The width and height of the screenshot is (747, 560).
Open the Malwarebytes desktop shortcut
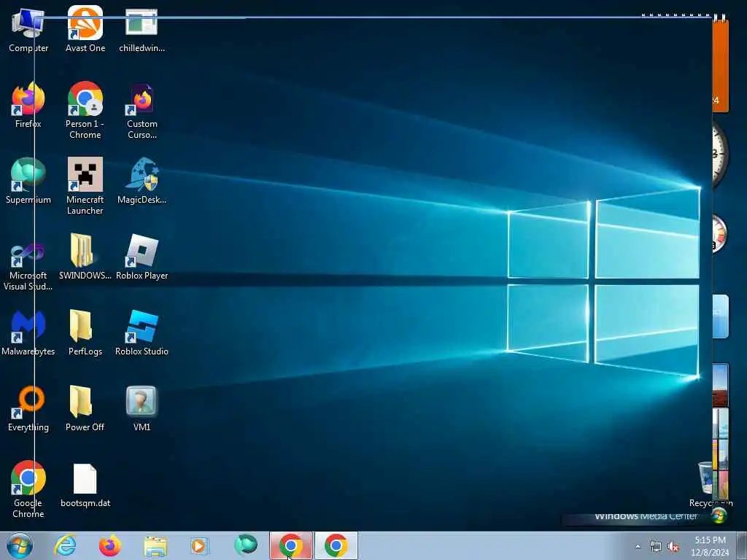[x=28, y=332]
